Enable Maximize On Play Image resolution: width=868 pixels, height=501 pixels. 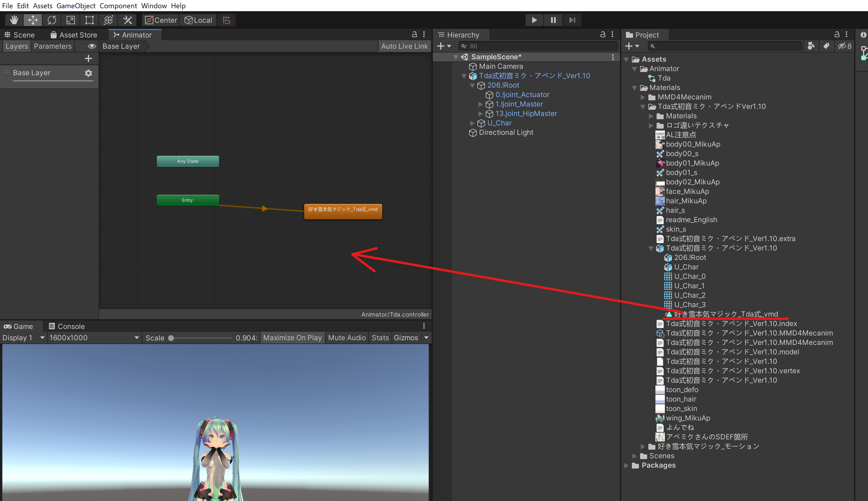point(292,338)
